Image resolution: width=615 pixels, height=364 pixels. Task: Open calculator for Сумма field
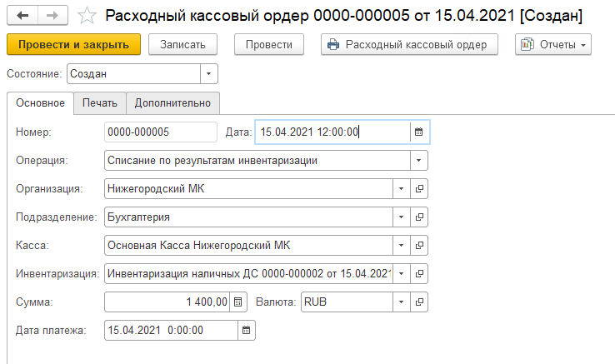[237, 302]
